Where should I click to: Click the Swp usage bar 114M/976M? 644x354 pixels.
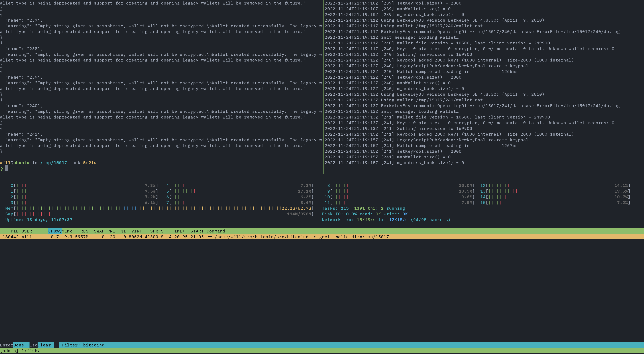pos(159,214)
